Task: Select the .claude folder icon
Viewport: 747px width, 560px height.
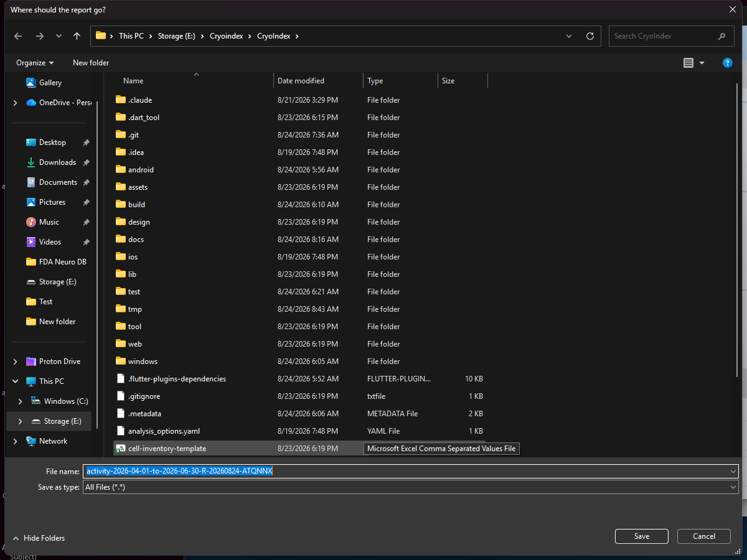Action: click(121, 100)
